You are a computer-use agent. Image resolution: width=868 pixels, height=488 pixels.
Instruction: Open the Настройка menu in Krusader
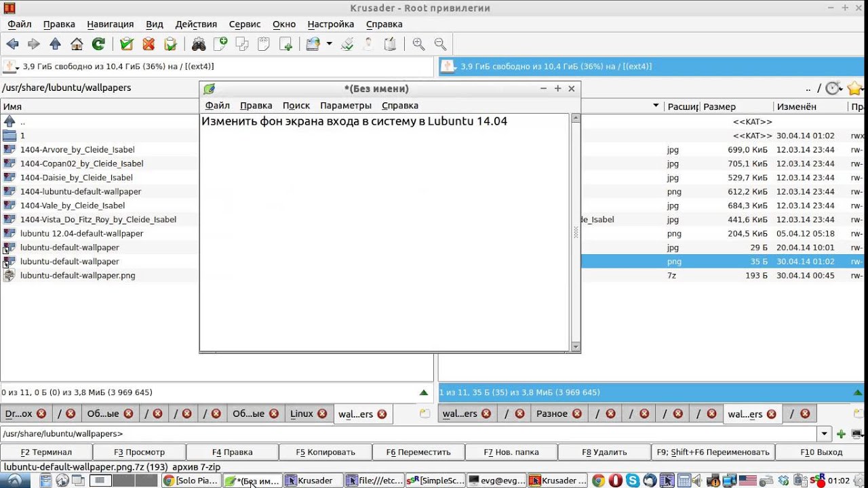[330, 24]
